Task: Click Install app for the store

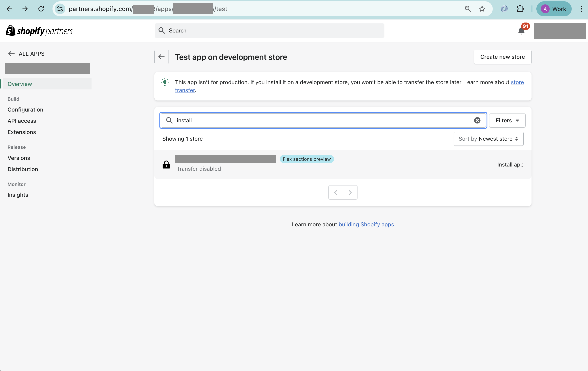Action: tap(510, 165)
